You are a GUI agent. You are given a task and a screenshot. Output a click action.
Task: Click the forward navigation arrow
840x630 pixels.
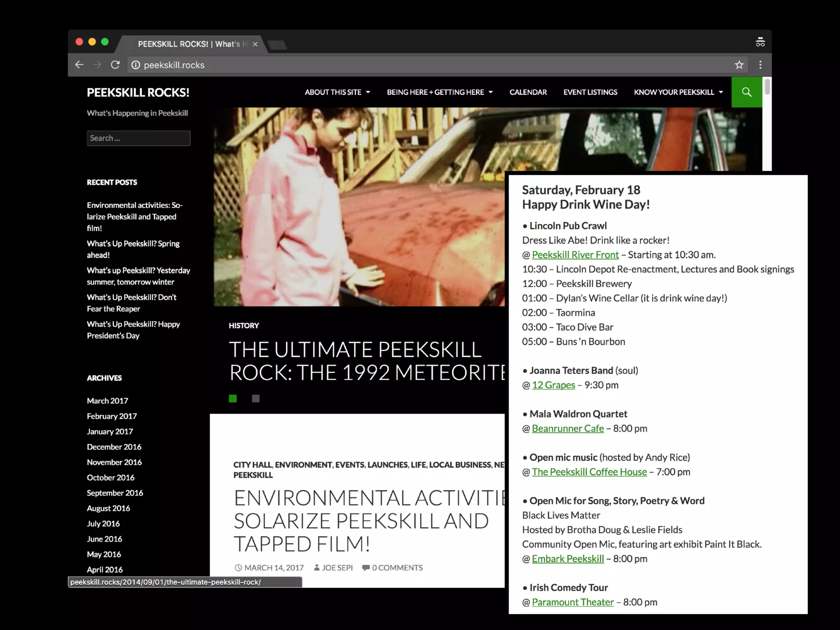[x=97, y=65]
